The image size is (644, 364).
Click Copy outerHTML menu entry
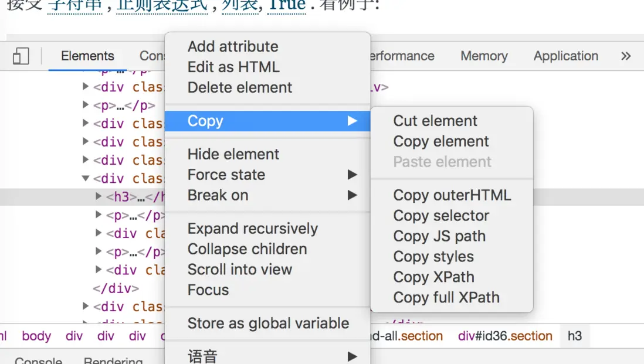(x=452, y=195)
